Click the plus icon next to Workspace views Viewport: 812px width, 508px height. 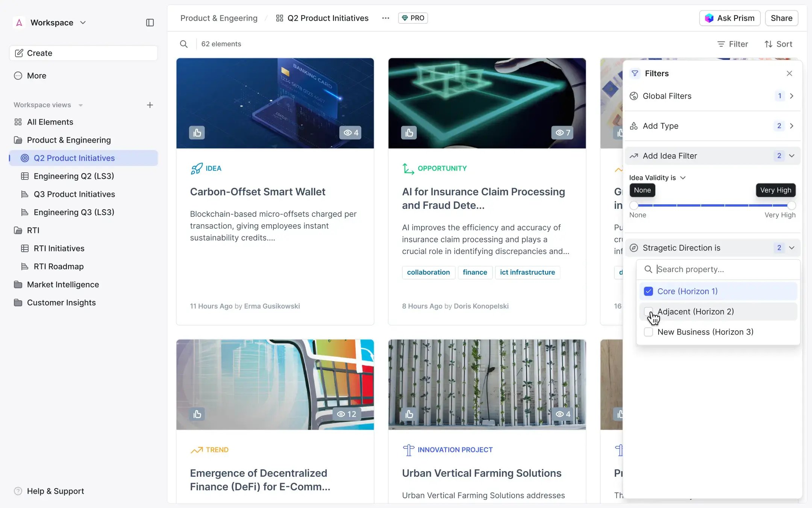150,105
